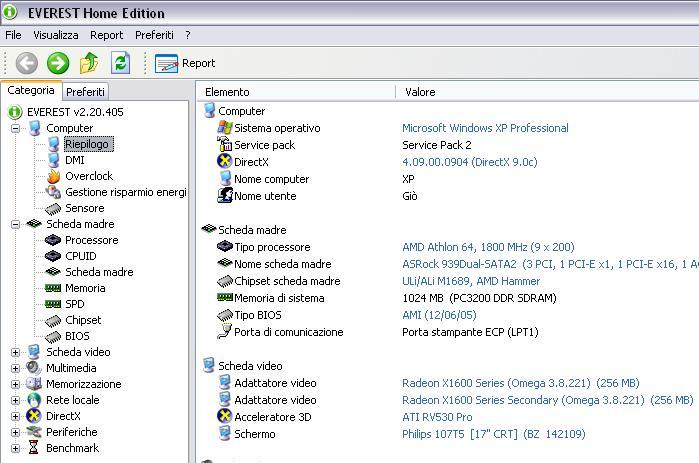Open the ULi/ALi M1689 chipset link
This screenshot has height=463, width=699.
click(471, 281)
